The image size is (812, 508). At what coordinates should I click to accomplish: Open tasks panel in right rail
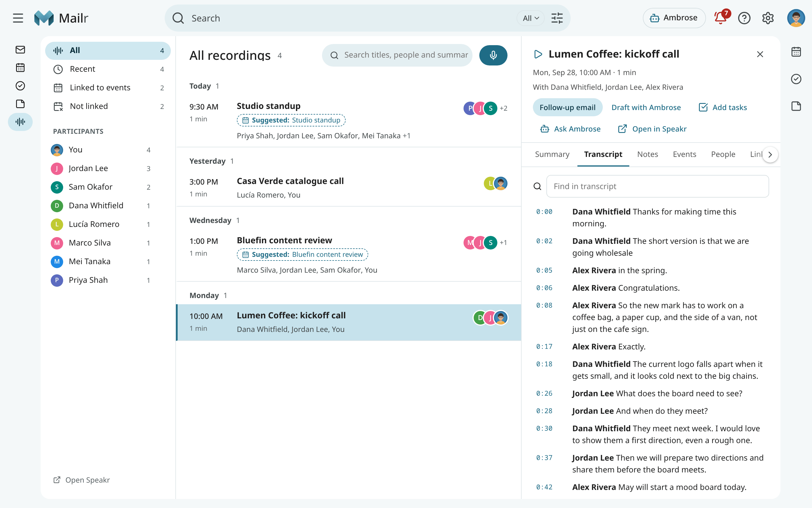(x=796, y=79)
